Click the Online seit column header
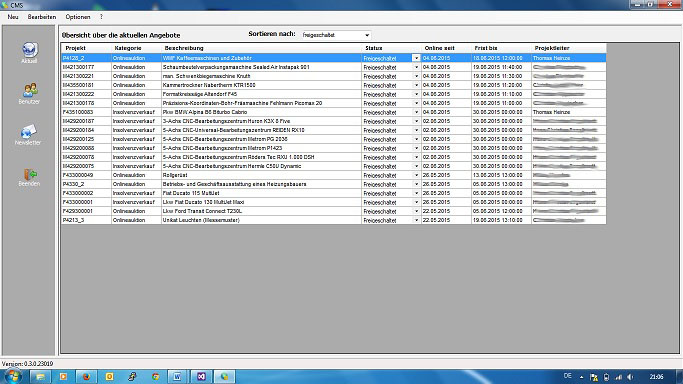The width and height of the screenshot is (683, 384). tap(446, 48)
